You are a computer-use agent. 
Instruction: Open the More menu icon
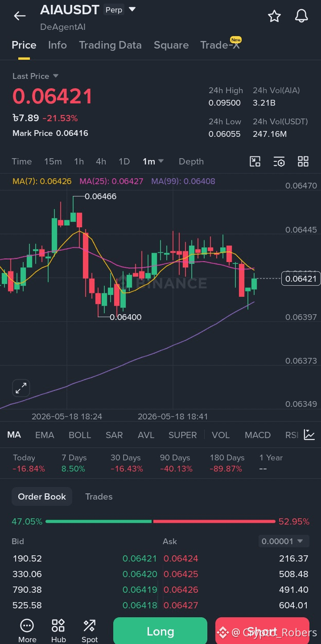[27, 631]
